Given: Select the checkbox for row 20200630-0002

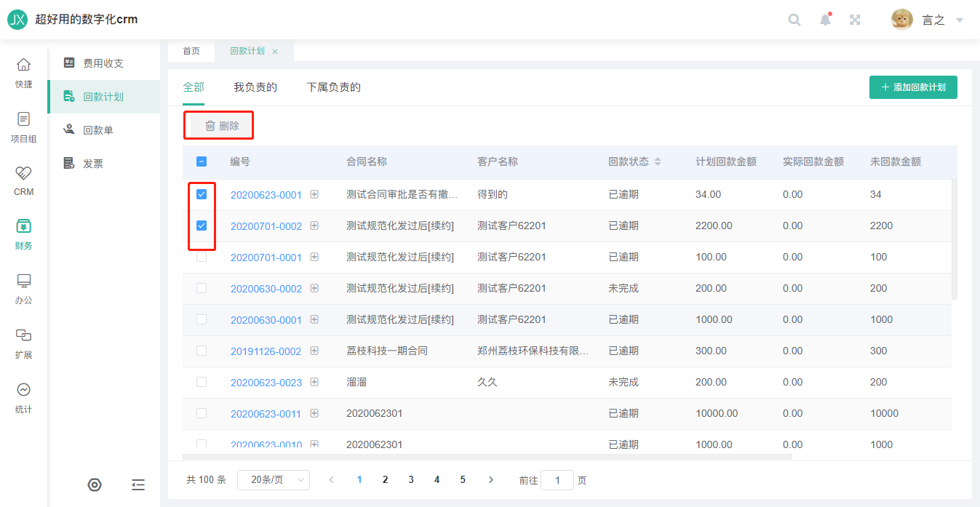Looking at the screenshot, I should [x=202, y=288].
